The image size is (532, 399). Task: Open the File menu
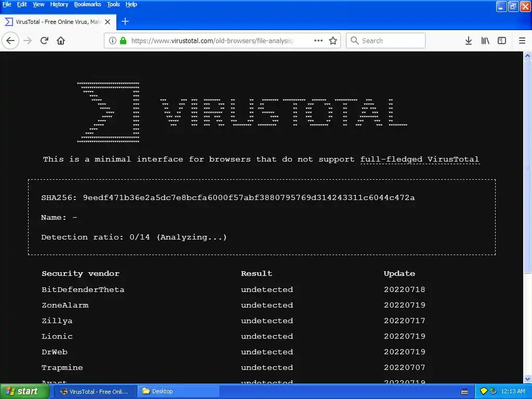tap(7, 4)
